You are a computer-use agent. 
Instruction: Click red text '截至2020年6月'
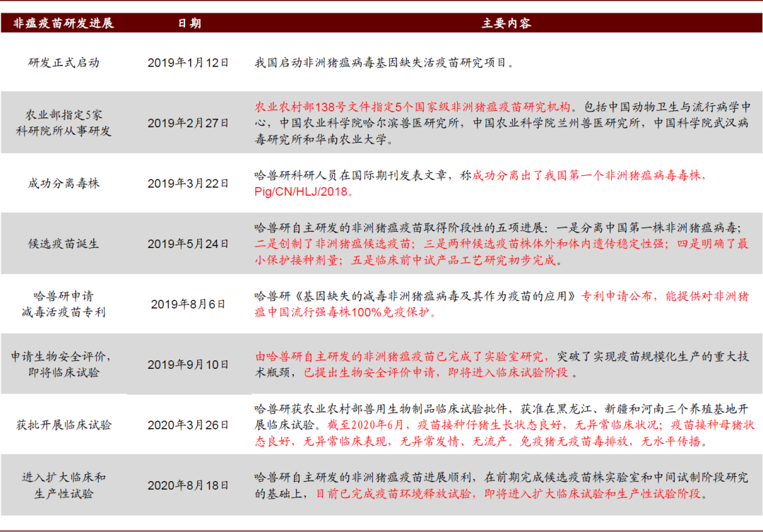tap(365, 425)
